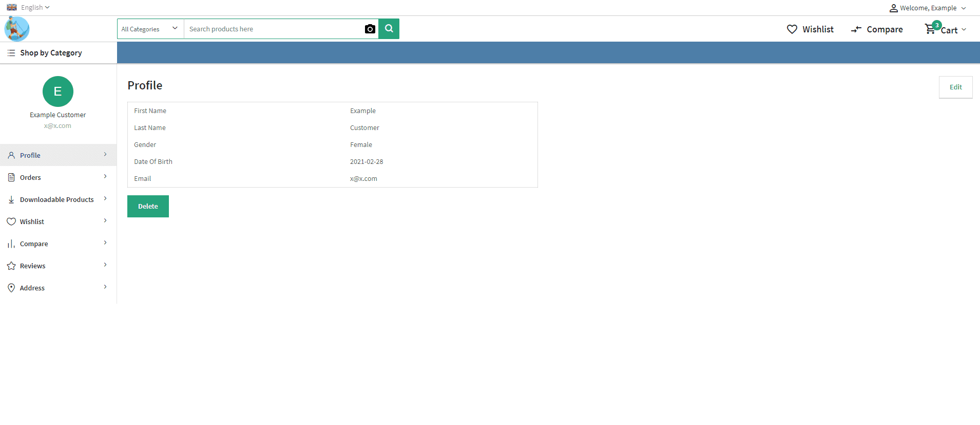Viewport: 980px width, 425px height.
Task: Open the All Categories dropdown
Action: point(150,29)
